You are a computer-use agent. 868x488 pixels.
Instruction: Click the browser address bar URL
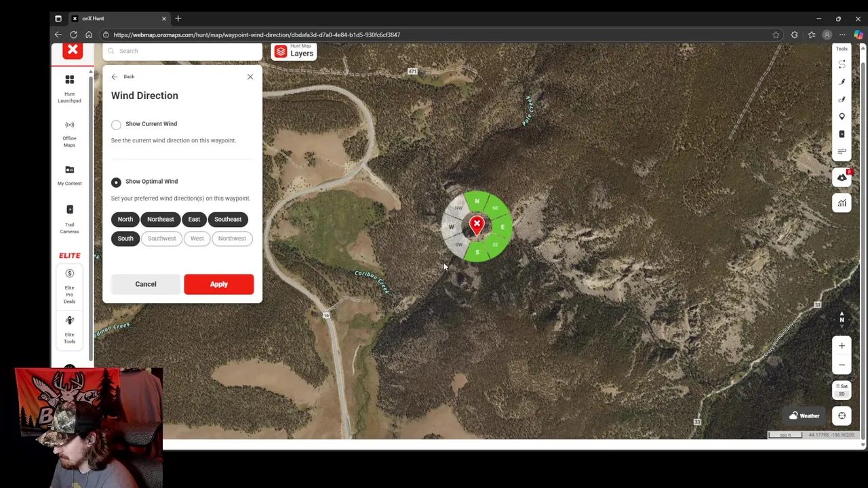tap(257, 35)
